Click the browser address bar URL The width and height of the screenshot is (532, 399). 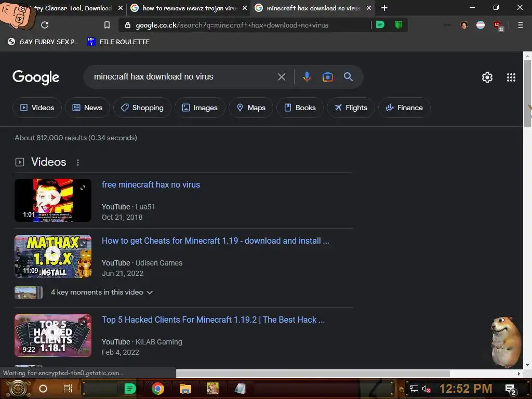pos(232,25)
